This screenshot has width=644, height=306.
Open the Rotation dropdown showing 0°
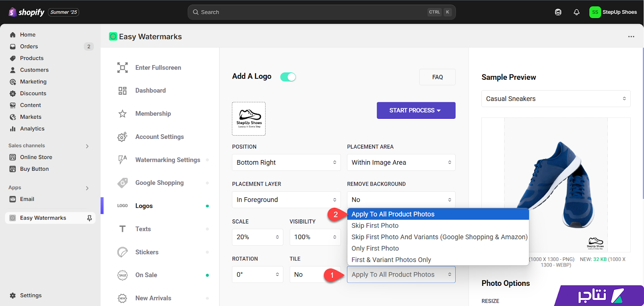[258, 275]
